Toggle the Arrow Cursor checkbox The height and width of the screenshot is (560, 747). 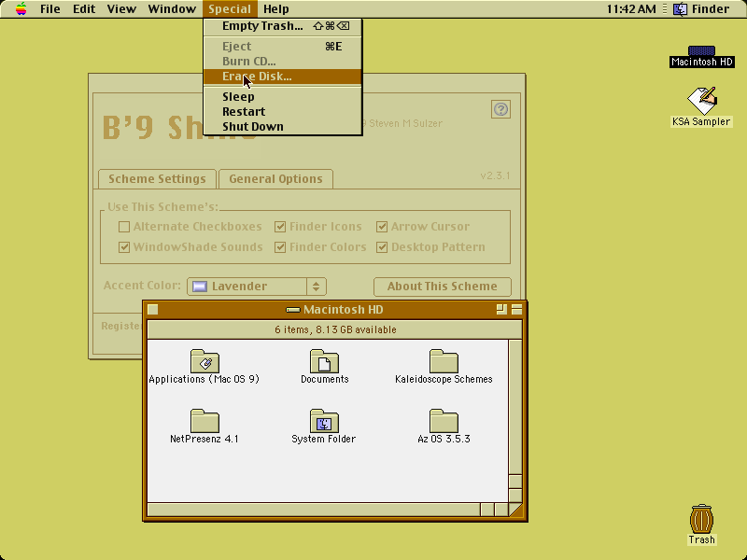(382, 227)
